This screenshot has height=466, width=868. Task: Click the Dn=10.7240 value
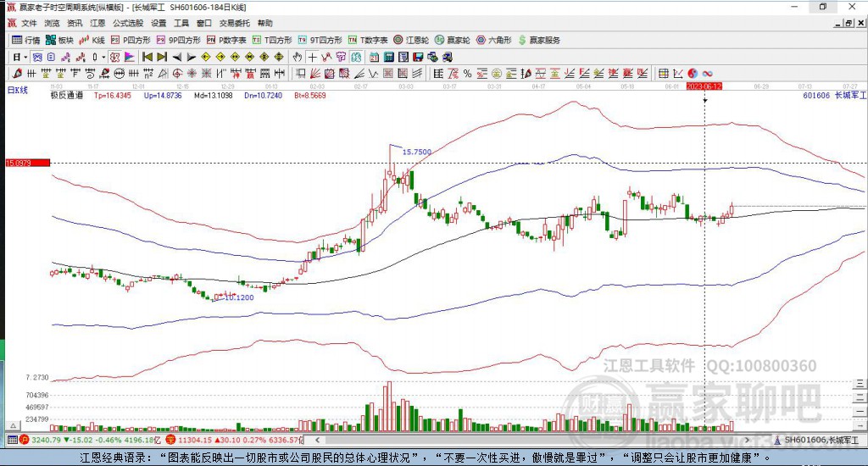263,95
